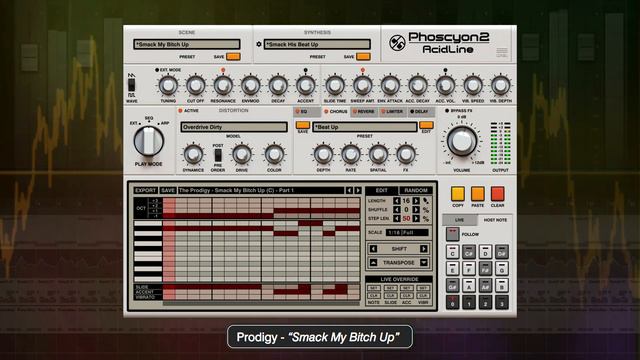Click the ACC. VOL. knob
The height and width of the screenshot is (360, 640).
tap(445, 86)
